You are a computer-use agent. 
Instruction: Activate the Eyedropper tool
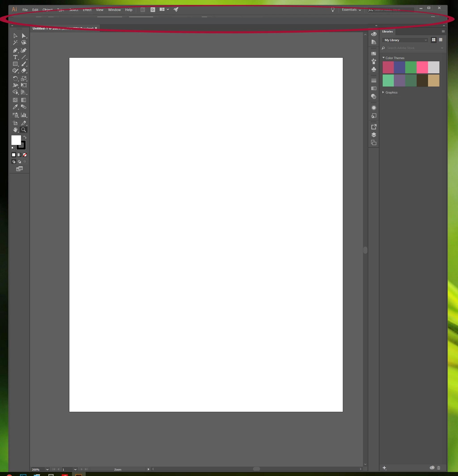click(15, 107)
